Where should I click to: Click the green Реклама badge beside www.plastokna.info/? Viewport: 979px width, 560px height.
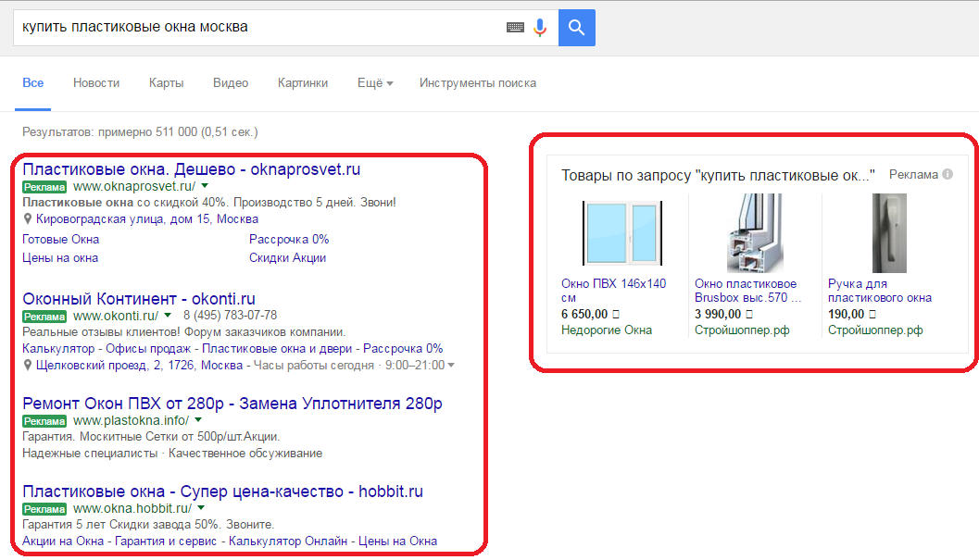tap(44, 421)
